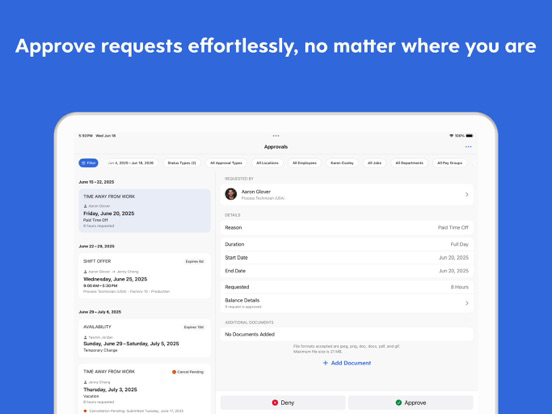Screen dimensions: 552x414
Task: Tap the June 22–28, 2025 section header
Action: [97, 246]
